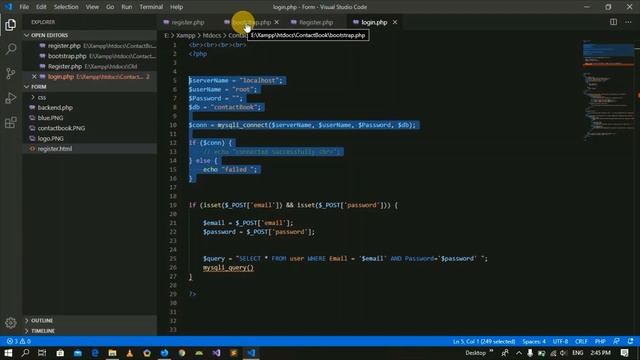Click the taskbar clock showing 2:45 PM
This screenshot has height=360, width=640.
[600, 353]
